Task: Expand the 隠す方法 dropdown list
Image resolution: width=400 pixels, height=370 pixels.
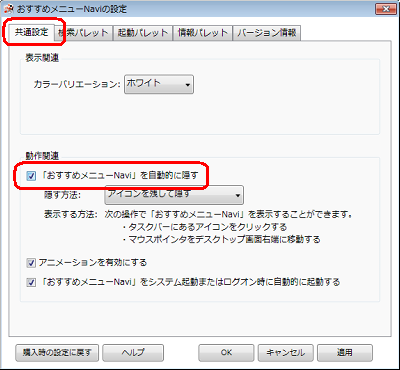Action: 174,195
